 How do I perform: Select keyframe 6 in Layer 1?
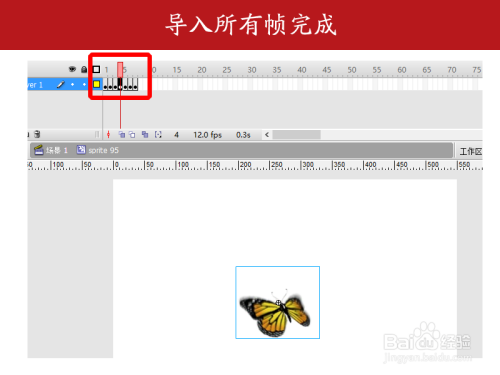tap(130, 84)
